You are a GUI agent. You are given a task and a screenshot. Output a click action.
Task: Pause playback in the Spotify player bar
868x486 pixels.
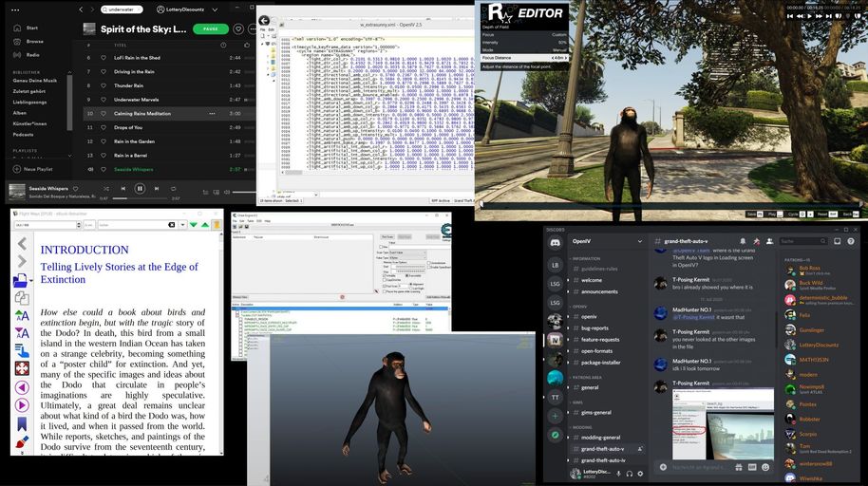140,189
